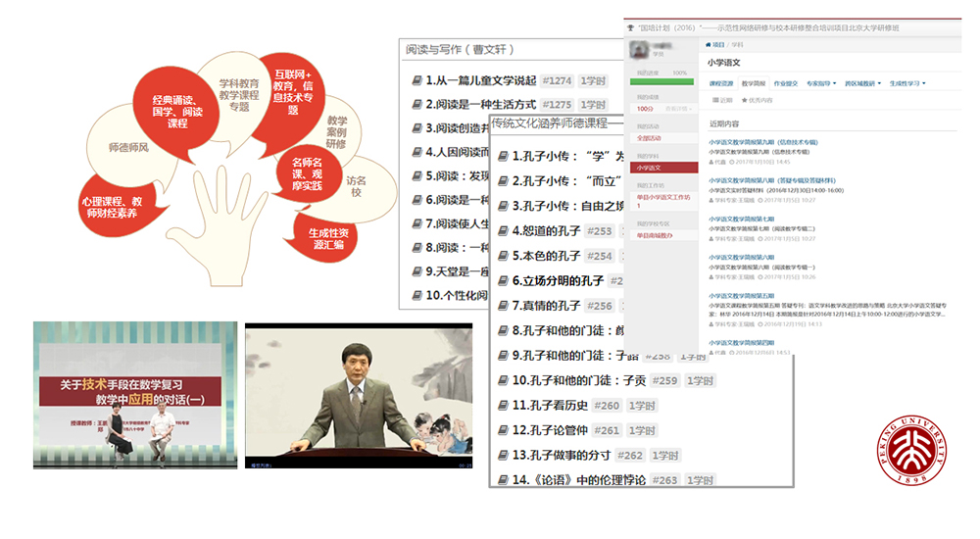Click book icon beside 1.从一篇儿童文学说起
Viewport: 980px width, 539px height.
click(416, 80)
